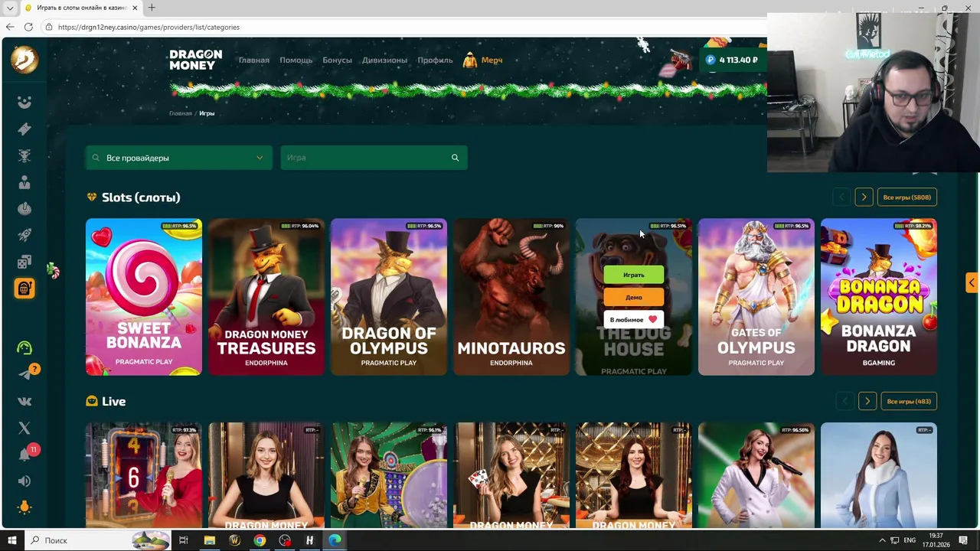This screenshot has width=980, height=551.
Task: Open Chrome from the taskbar
Action: tap(260, 540)
